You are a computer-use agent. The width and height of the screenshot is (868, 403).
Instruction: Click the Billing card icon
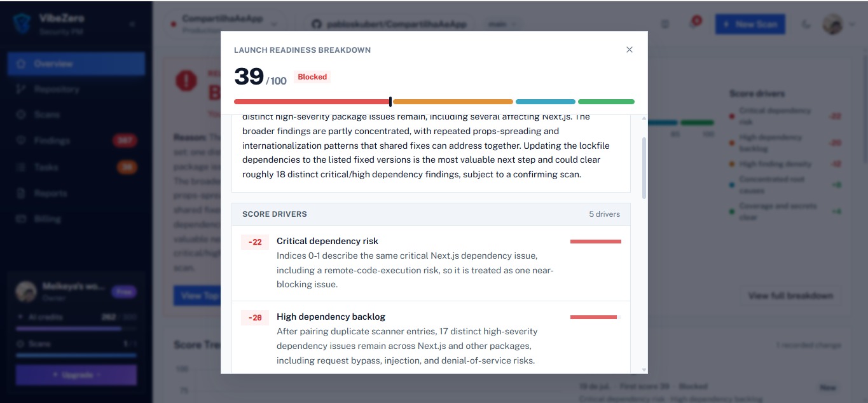(x=22, y=219)
